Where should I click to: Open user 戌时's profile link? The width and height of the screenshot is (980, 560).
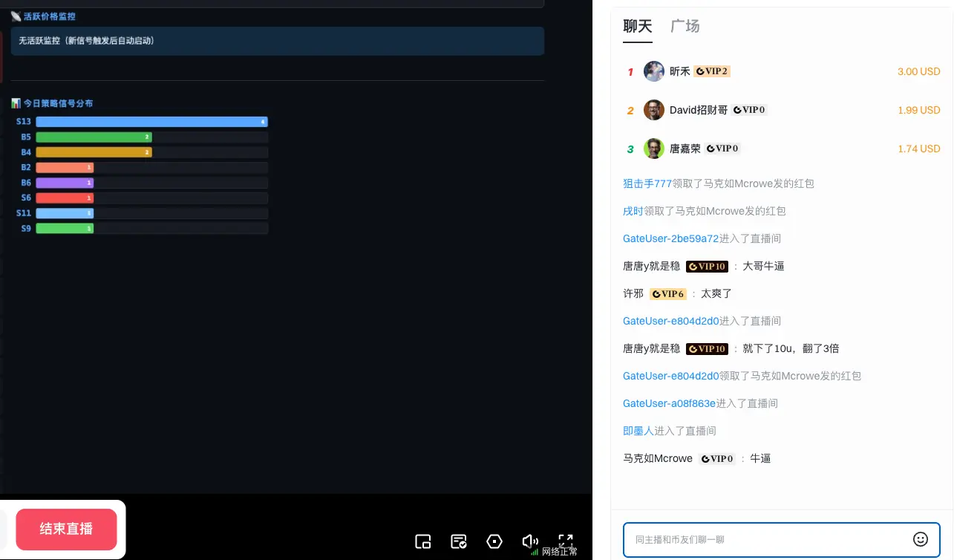633,211
